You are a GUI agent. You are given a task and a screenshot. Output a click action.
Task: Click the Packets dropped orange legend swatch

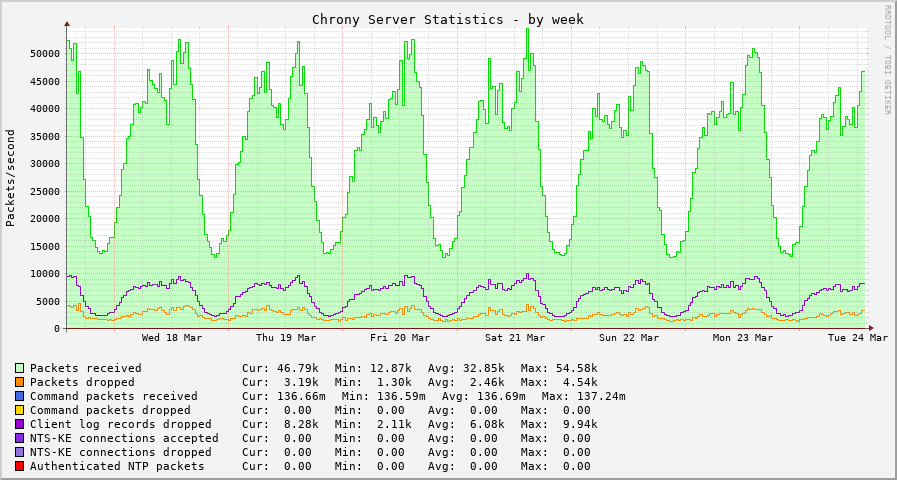coord(20,382)
